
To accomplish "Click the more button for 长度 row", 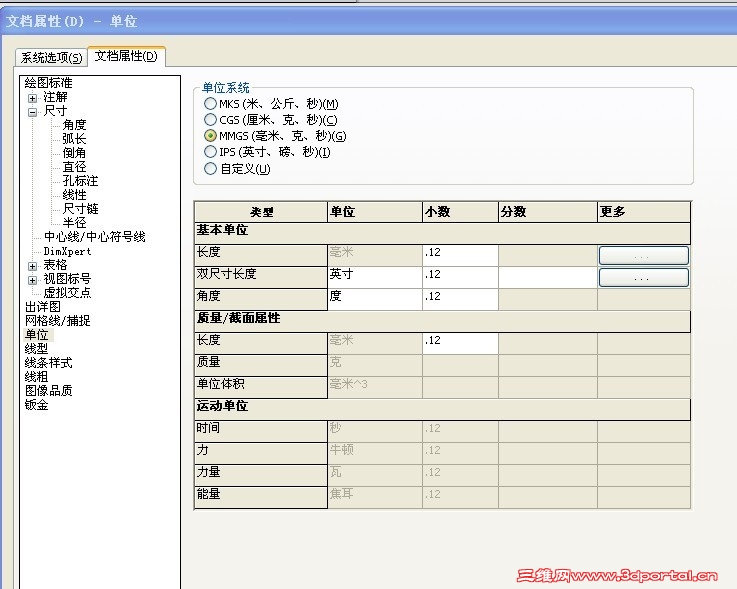I will click(643, 256).
